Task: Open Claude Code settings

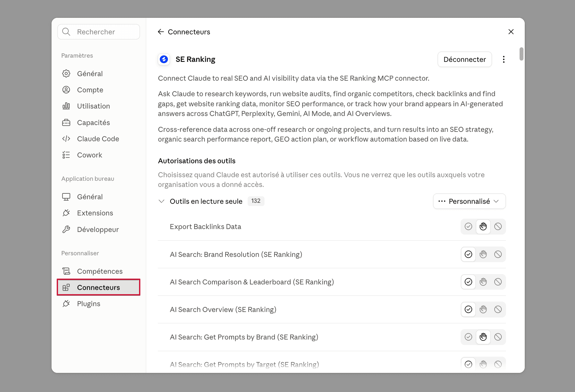Action: coord(99,139)
